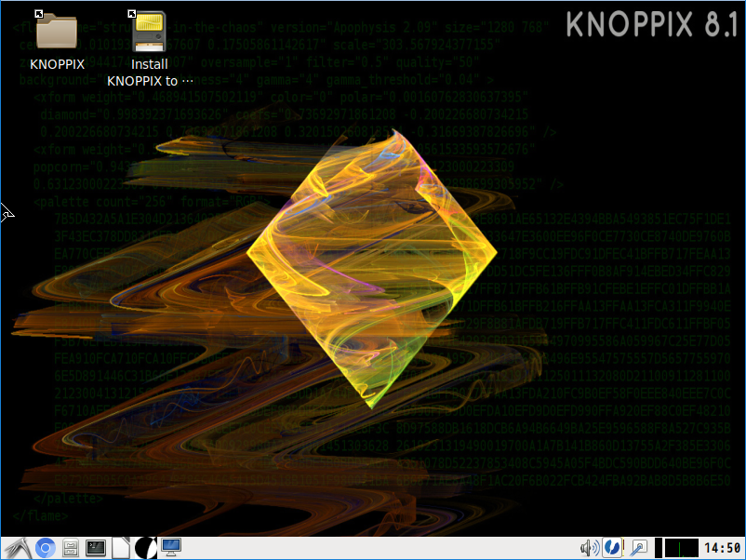Launch the Chromium web browser from the taskbar

46,548
